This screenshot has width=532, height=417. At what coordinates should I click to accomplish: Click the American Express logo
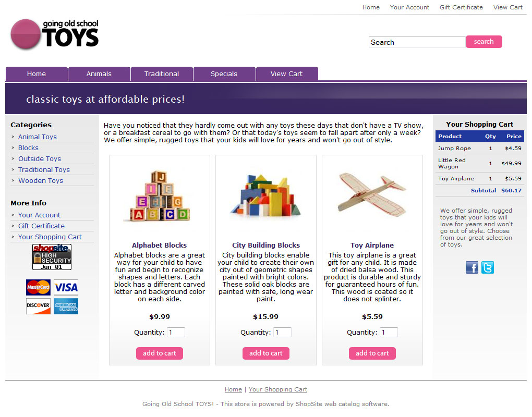point(66,306)
